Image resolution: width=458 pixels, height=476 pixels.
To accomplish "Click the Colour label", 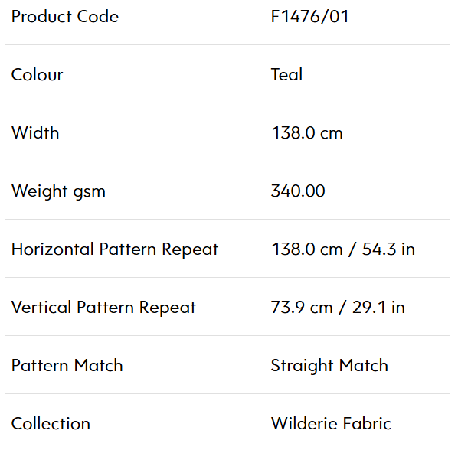I will click(x=37, y=75).
